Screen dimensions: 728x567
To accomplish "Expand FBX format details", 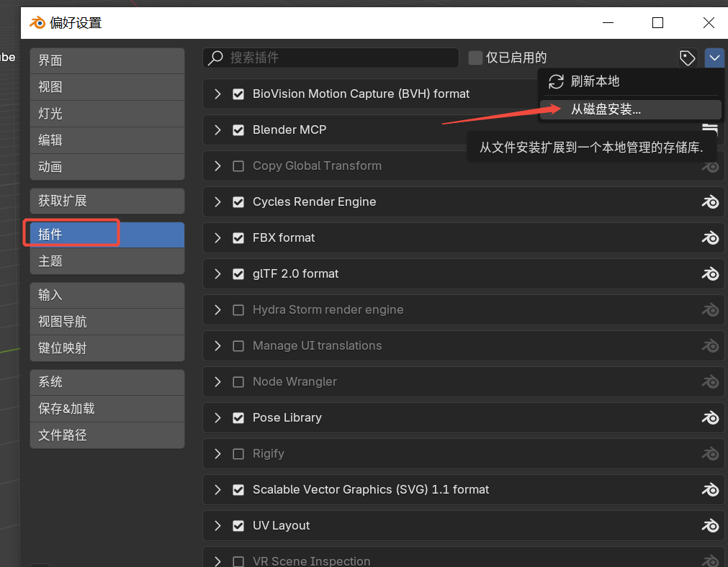I will tap(217, 238).
